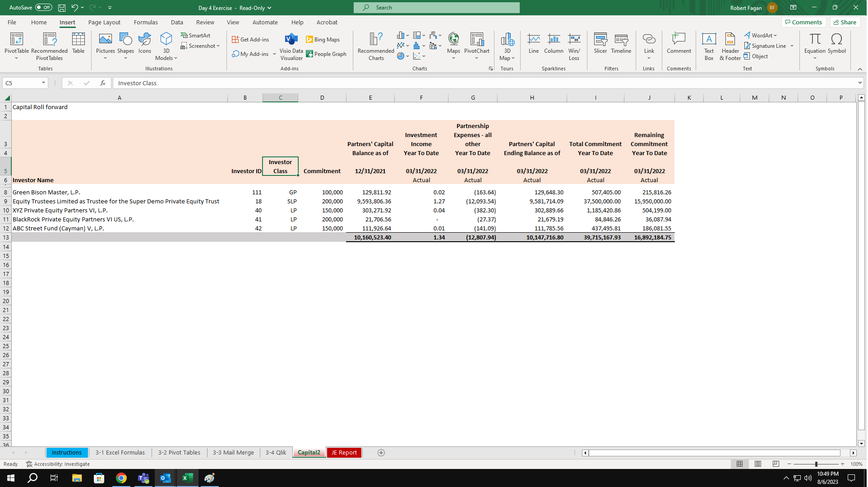Click the Share button
The width and height of the screenshot is (868, 487).
coord(844,22)
